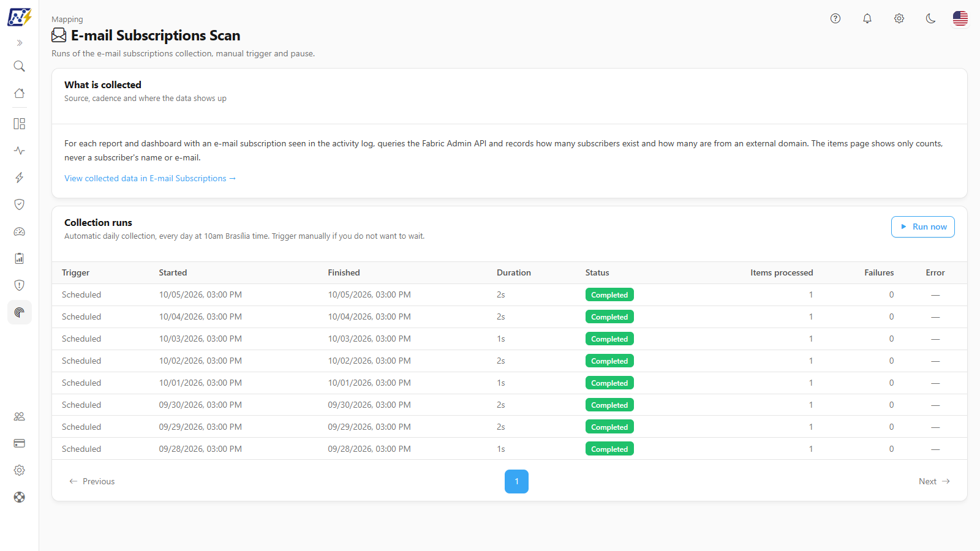980x551 pixels.
Task: Click the E-mail Subscriptions Scan title envelope icon
Action: pos(59,36)
